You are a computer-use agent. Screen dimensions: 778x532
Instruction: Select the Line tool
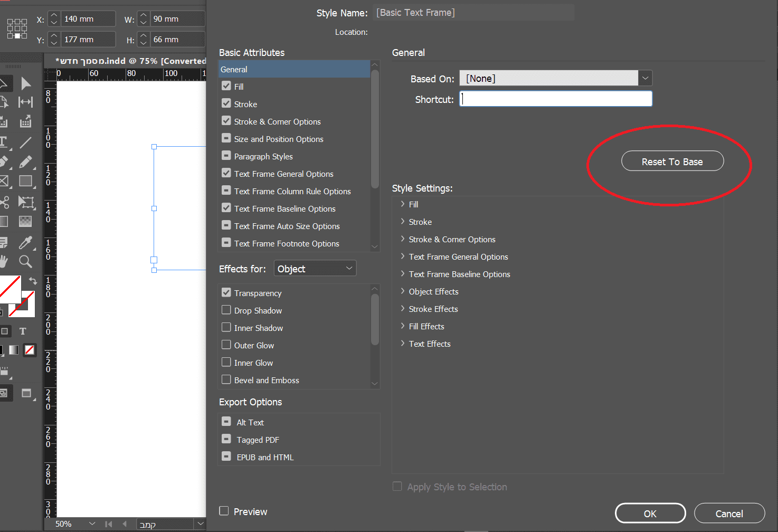click(x=25, y=142)
